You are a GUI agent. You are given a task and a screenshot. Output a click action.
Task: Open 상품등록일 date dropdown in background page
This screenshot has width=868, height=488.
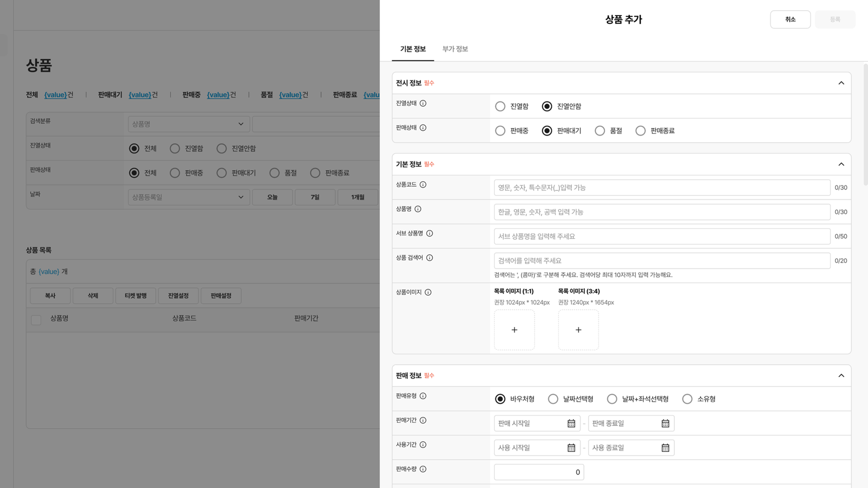tap(189, 197)
